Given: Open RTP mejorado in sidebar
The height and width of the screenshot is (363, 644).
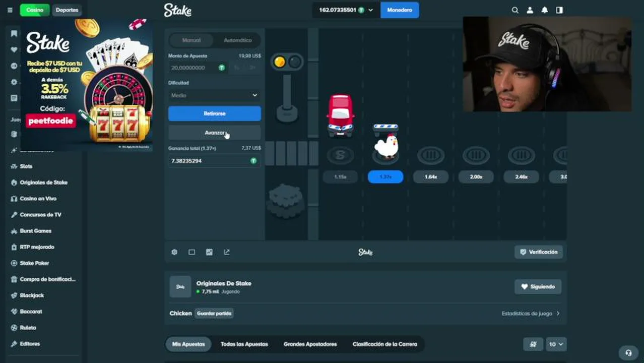Looking at the screenshot, I should (37, 247).
